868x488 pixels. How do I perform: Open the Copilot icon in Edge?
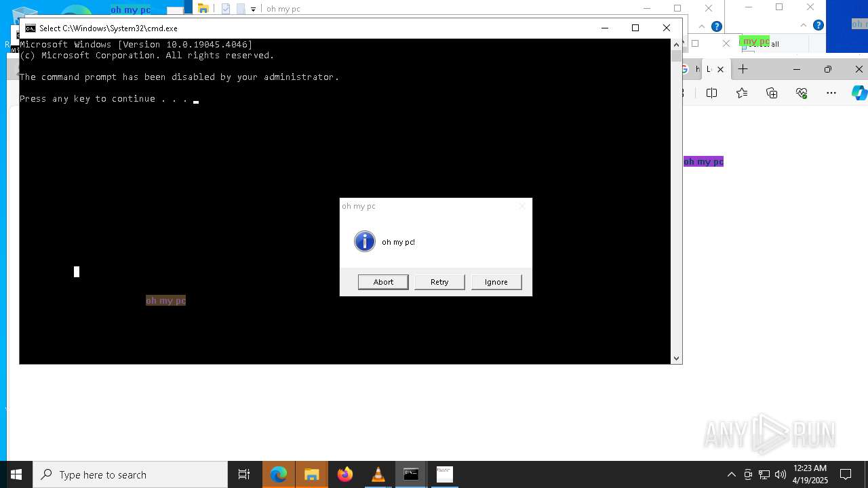(x=859, y=93)
